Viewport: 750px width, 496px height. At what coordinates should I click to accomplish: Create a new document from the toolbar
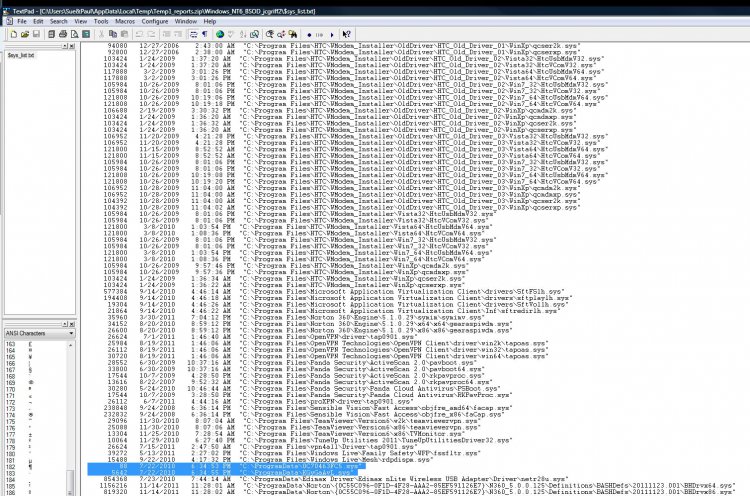pos(13,34)
